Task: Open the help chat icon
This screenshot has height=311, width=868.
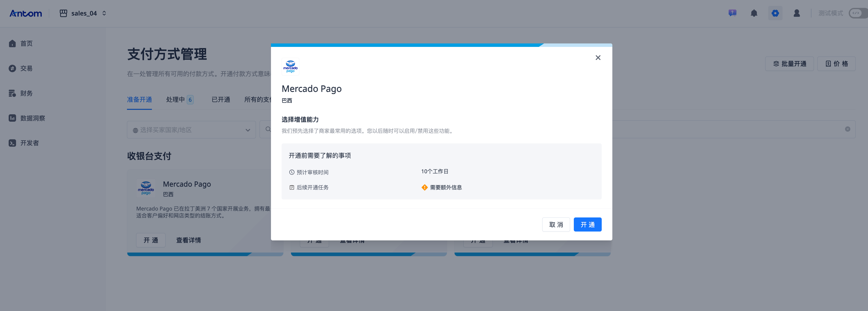Action: click(x=732, y=13)
